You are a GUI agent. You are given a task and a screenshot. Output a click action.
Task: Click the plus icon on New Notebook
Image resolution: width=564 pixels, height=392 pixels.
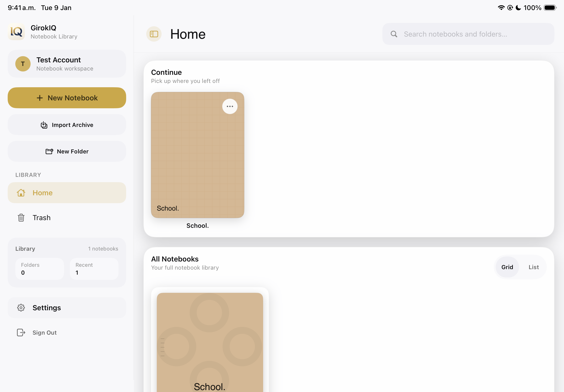(40, 98)
